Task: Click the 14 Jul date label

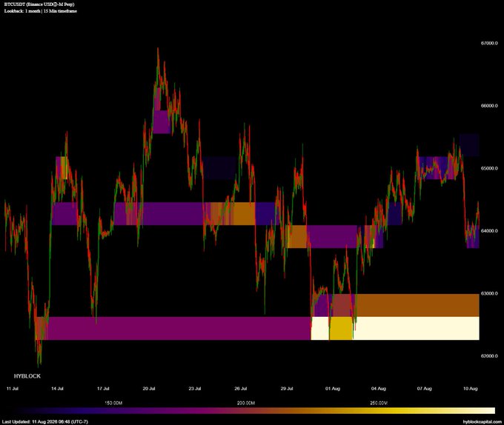Action: (58, 389)
